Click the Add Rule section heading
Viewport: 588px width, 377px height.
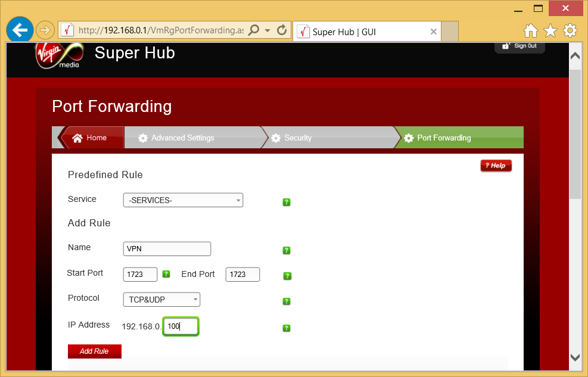click(89, 223)
